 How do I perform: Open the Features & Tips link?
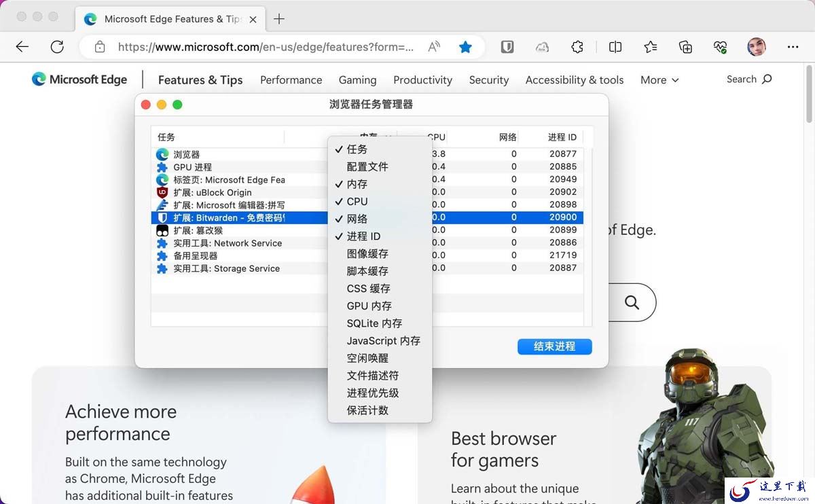pos(200,79)
